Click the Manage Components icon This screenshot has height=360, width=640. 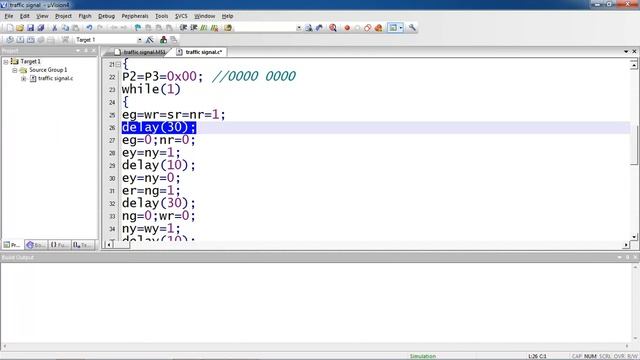[x=163, y=40]
